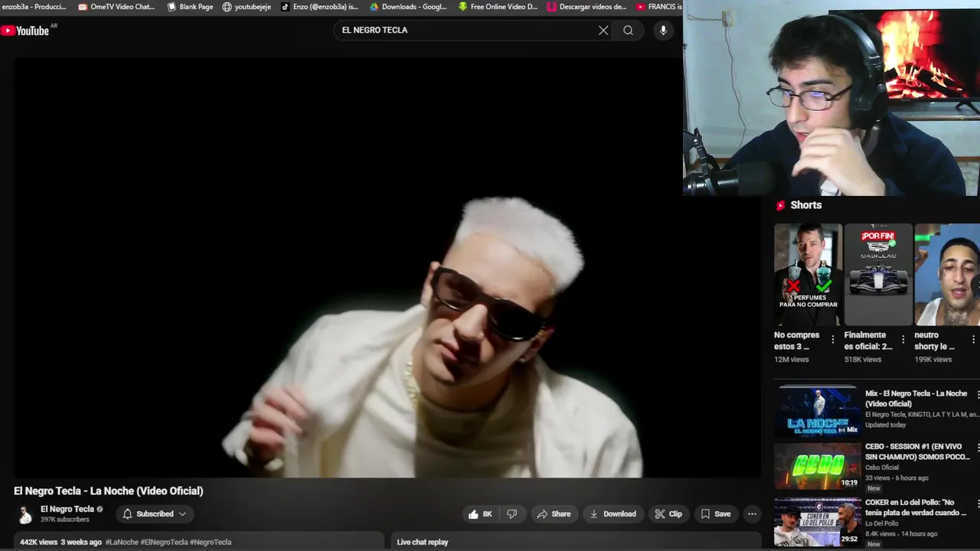Open options for 'Finalmente es oficial' short

(x=903, y=340)
